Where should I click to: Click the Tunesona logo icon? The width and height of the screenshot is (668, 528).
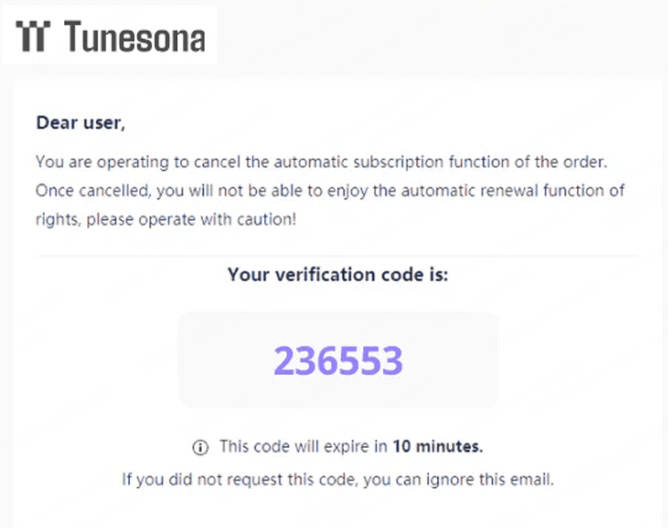click(33, 37)
